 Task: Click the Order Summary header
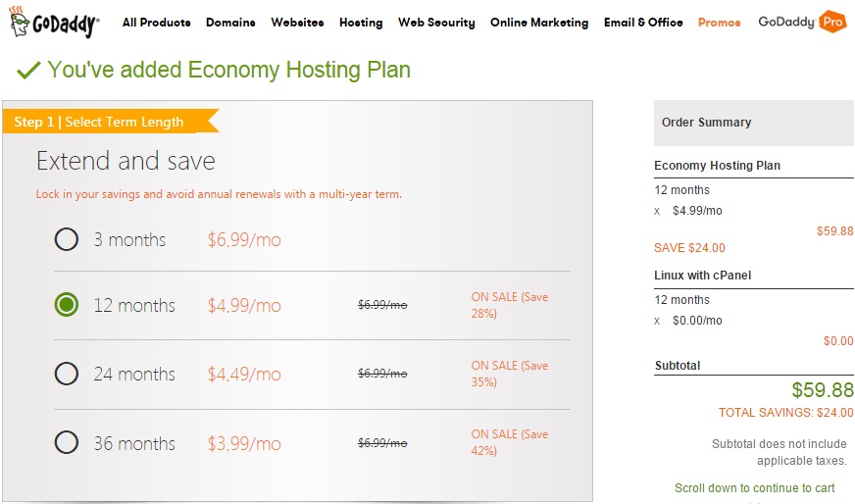[x=706, y=123]
